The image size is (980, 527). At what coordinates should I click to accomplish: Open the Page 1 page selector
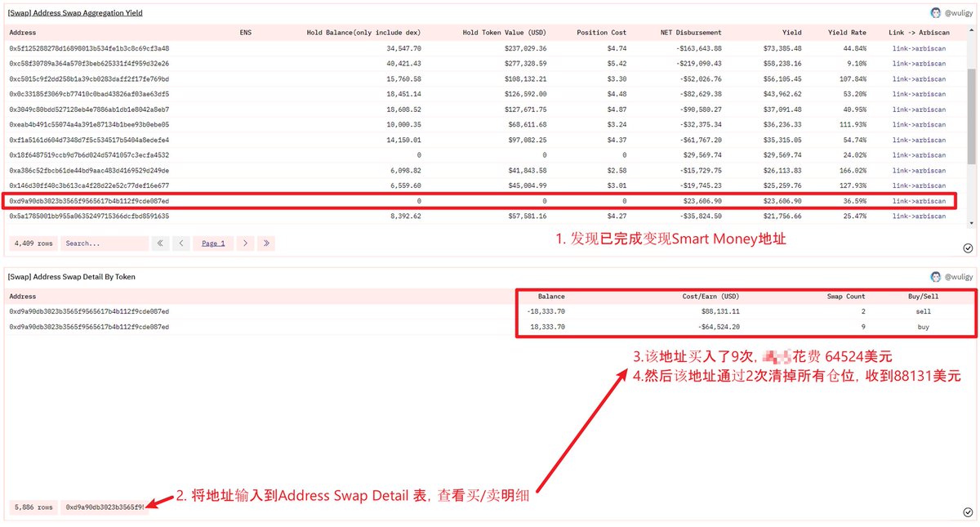(213, 243)
